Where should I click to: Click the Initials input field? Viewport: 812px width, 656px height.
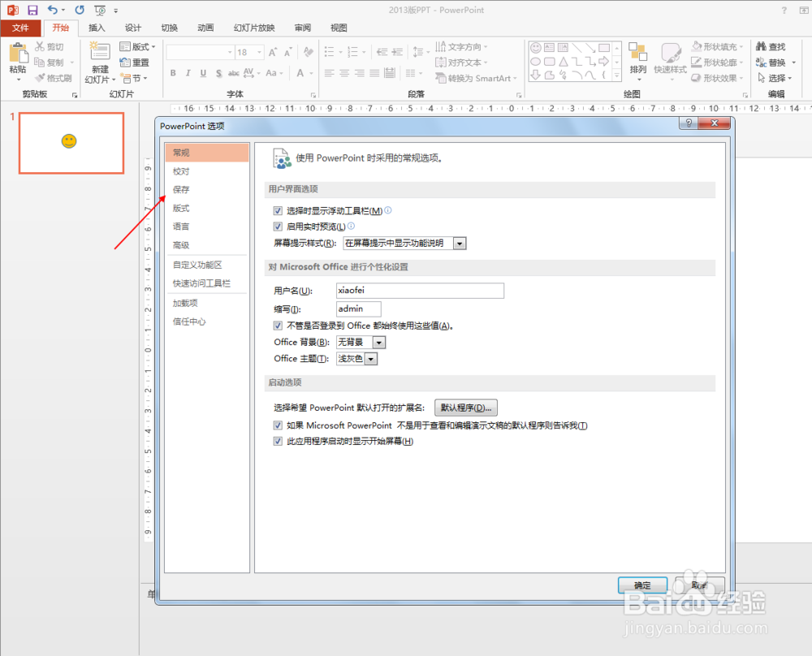(x=358, y=309)
